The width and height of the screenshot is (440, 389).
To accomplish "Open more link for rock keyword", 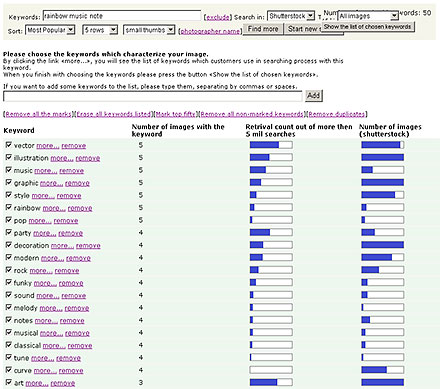I will (41, 271).
